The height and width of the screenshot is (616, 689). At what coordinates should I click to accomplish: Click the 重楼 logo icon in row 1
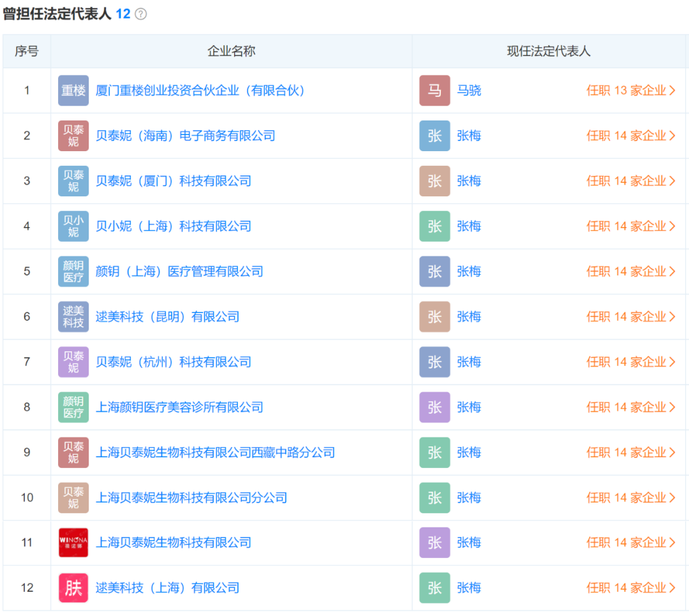(73, 91)
